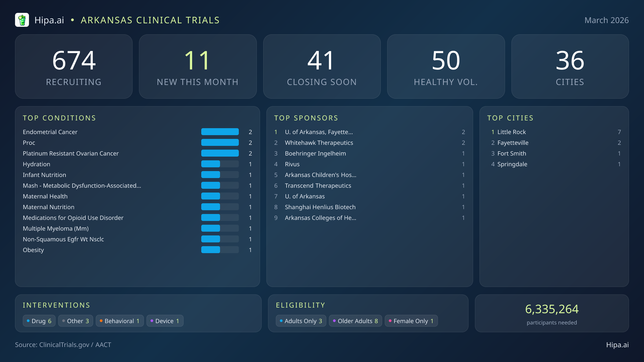Toggle the Device interventions filter chip
The width and height of the screenshot is (644, 362).
(164, 321)
